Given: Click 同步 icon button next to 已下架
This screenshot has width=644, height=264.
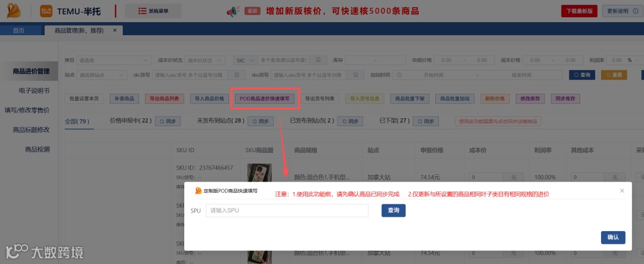Looking at the screenshot, I should tap(426, 121).
